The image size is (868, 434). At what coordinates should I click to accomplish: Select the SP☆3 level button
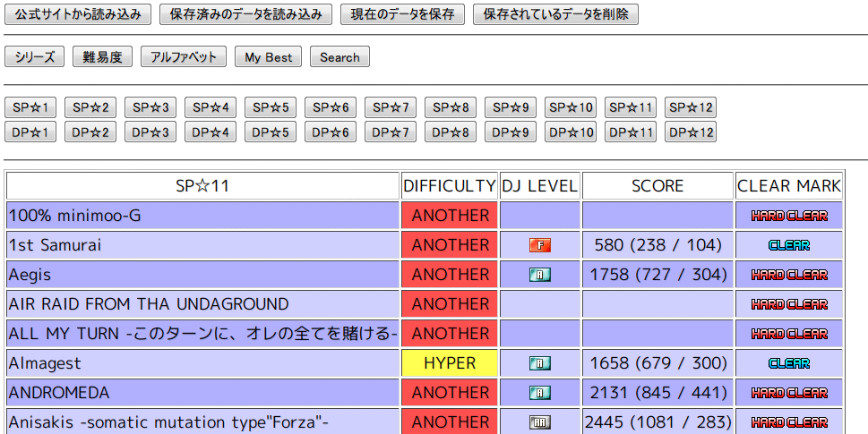(x=150, y=107)
